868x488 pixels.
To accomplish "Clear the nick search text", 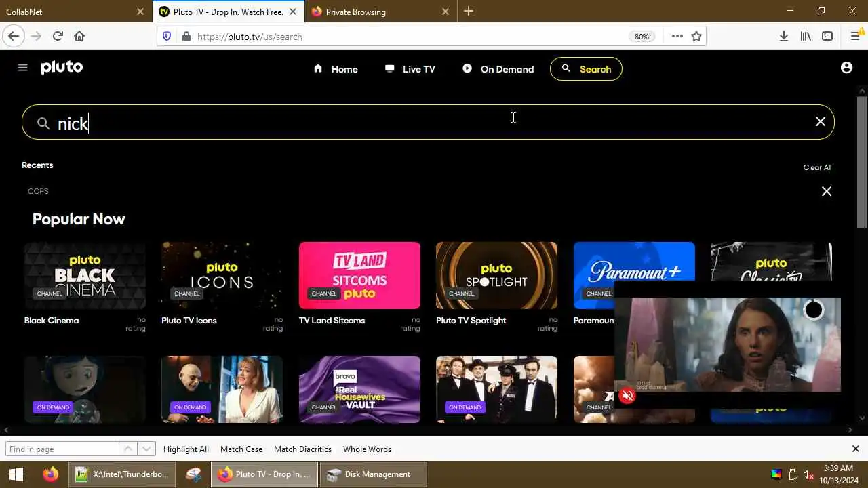I will (x=821, y=122).
